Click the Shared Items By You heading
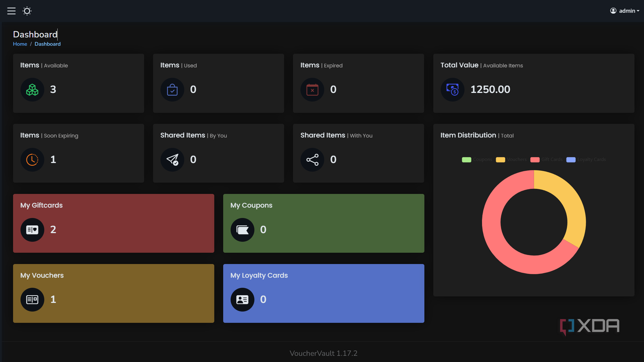This screenshot has height=362, width=644. click(194, 135)
